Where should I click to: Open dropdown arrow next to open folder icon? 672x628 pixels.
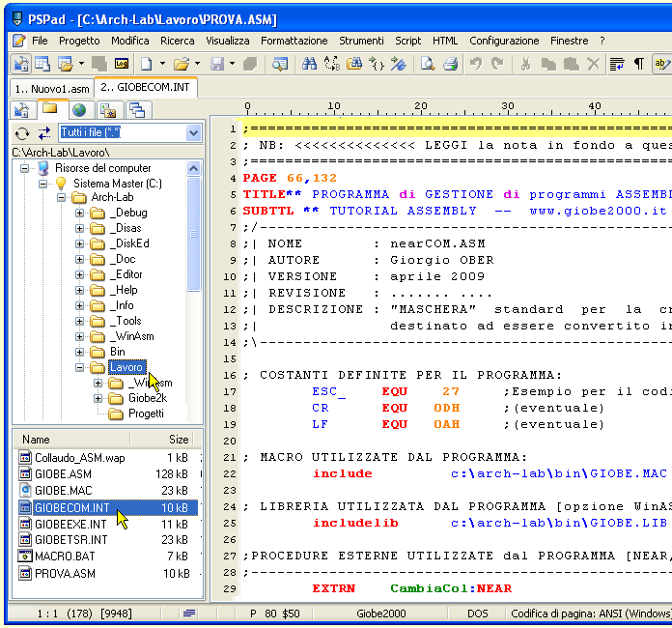197,64
